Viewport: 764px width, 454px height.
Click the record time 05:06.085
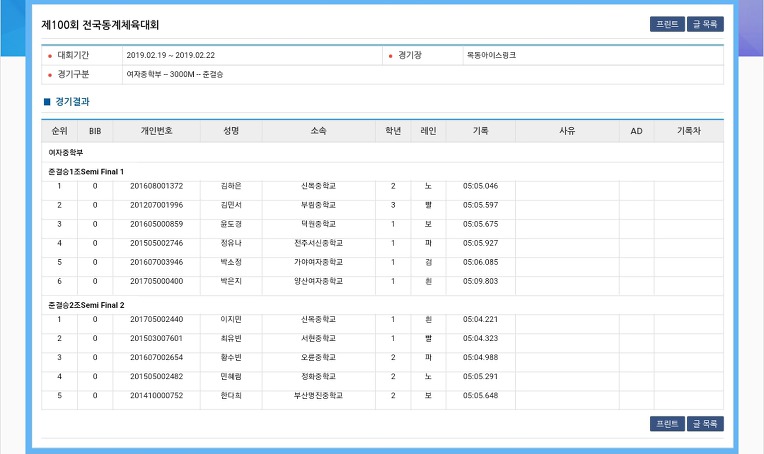[x=480, y=262]
